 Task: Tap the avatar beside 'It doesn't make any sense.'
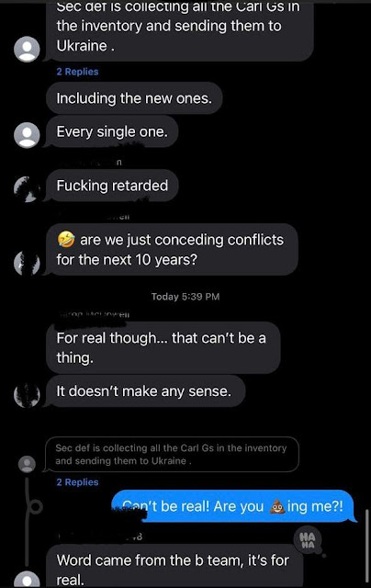27,394
